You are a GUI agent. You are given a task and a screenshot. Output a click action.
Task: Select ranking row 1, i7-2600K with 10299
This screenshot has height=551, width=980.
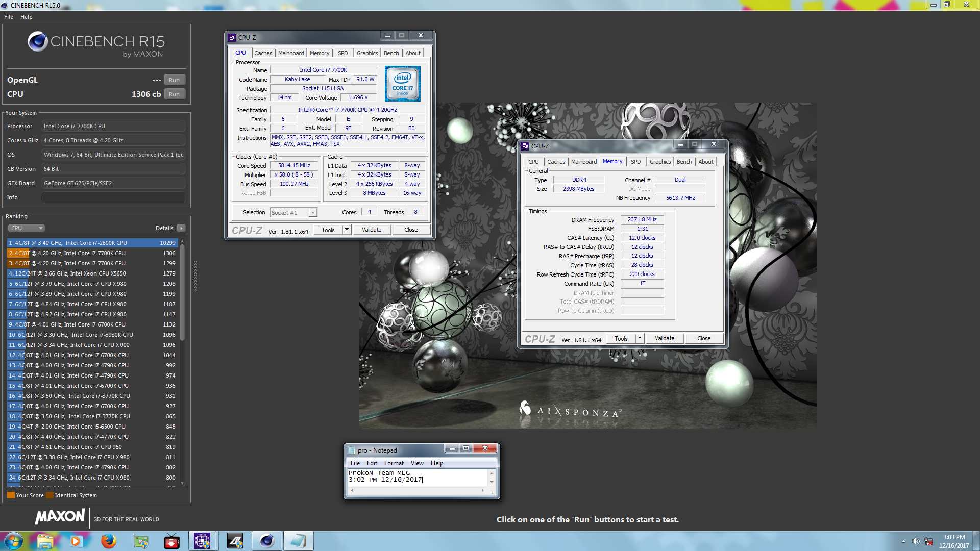(93, 243)
